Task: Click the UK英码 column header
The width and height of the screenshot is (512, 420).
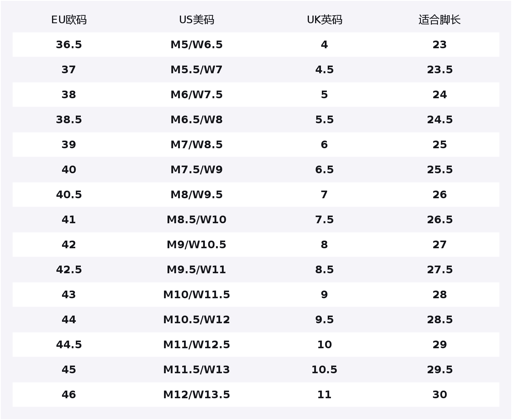Action: coord(324,20)
